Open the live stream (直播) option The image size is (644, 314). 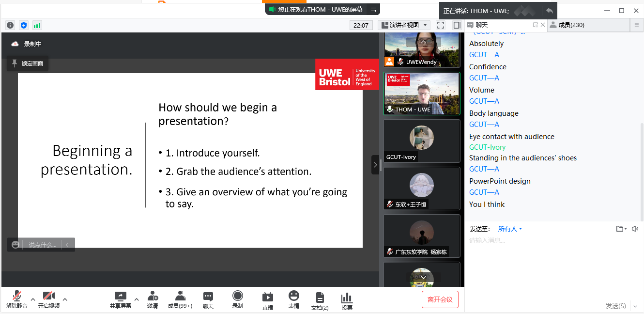[x=267, y=299]
